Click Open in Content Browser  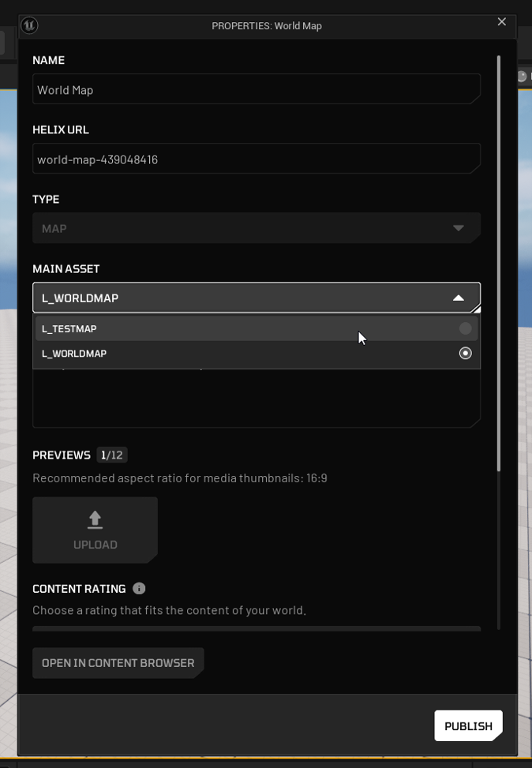tap(118, 663)
